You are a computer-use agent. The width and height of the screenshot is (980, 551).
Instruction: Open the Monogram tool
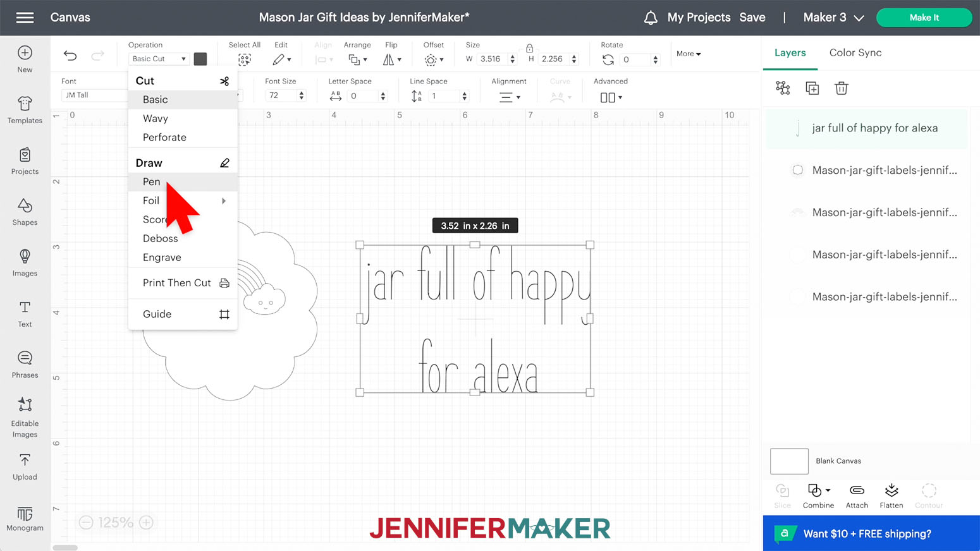pos(25,518)
